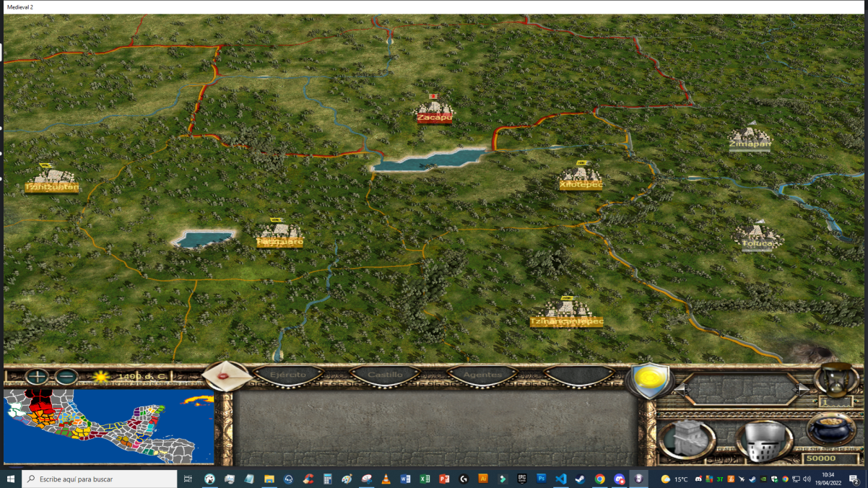Click the campaign minimap of Mexico

(x=109, y=427)
